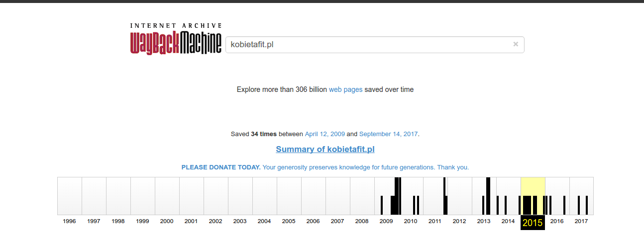Click the PLEASE DONATE TODAY banner link
This screenshot has width=644, height=239.
pos(325,167)
